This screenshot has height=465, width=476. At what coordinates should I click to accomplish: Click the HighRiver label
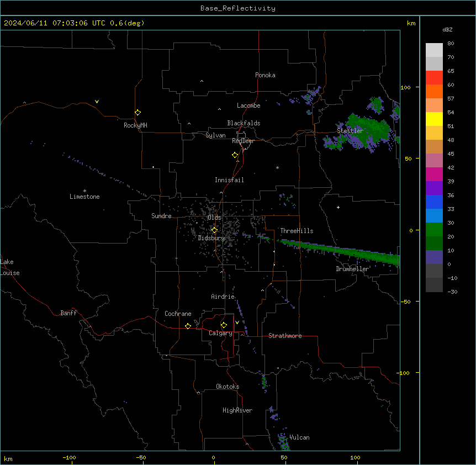coord(237,410)
